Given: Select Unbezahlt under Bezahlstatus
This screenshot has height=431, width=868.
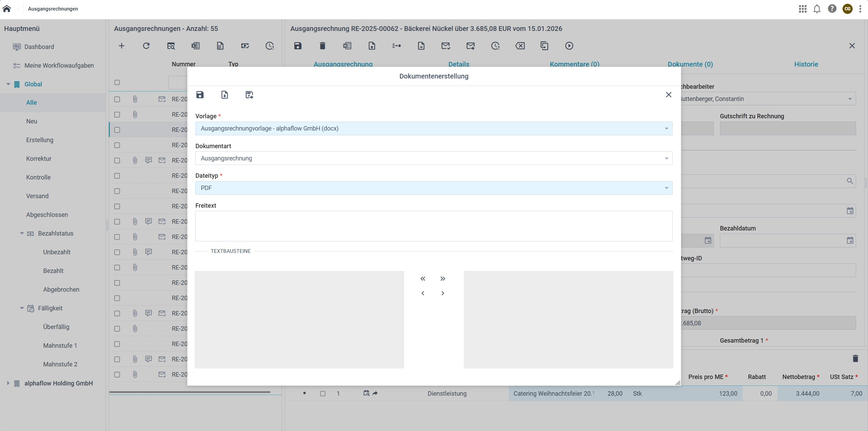Looking at the screenshot, I should pos(56,252).
